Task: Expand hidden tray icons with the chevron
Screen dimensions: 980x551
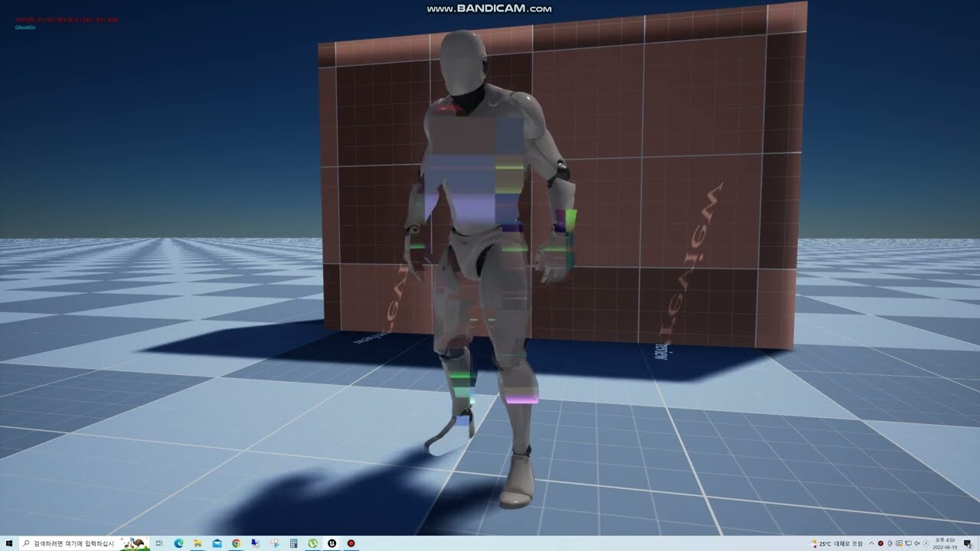Action: pyautogui.click(x=871, y=543)
